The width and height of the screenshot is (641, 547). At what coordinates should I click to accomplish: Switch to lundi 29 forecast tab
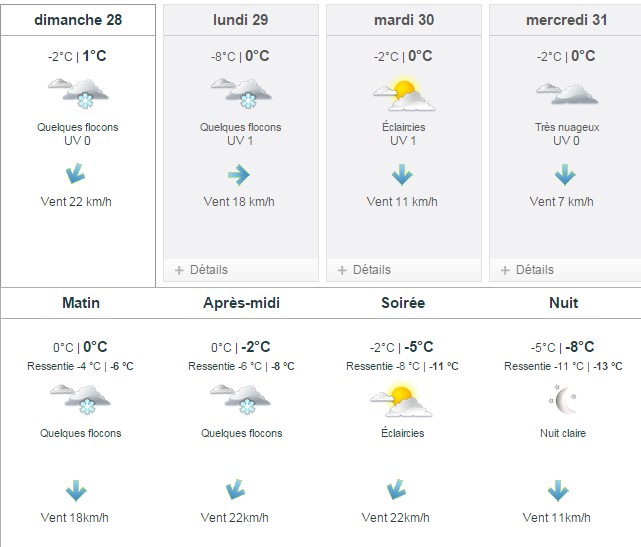coord(241,20)
